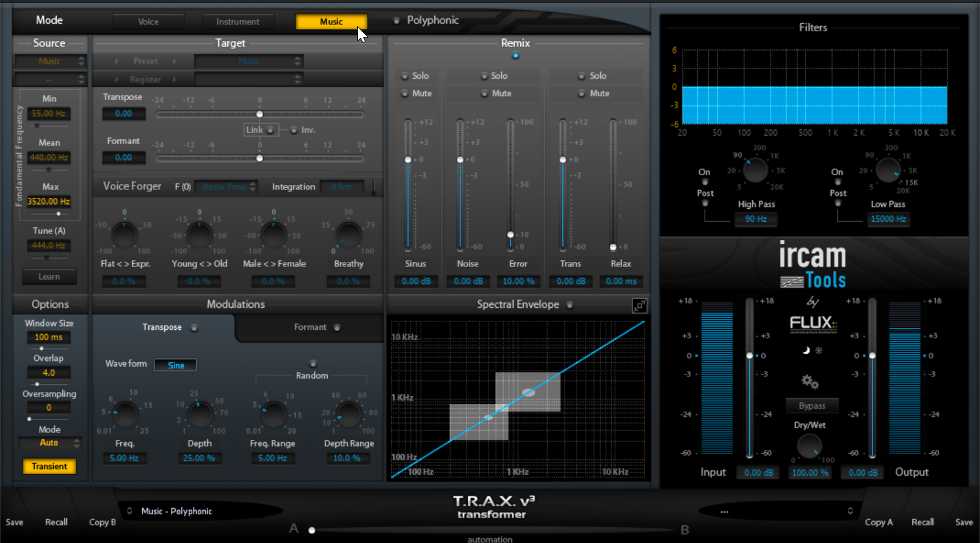Click next Preset arrow in Target
This screenshot has width=980, height=543.
[175, 61]
